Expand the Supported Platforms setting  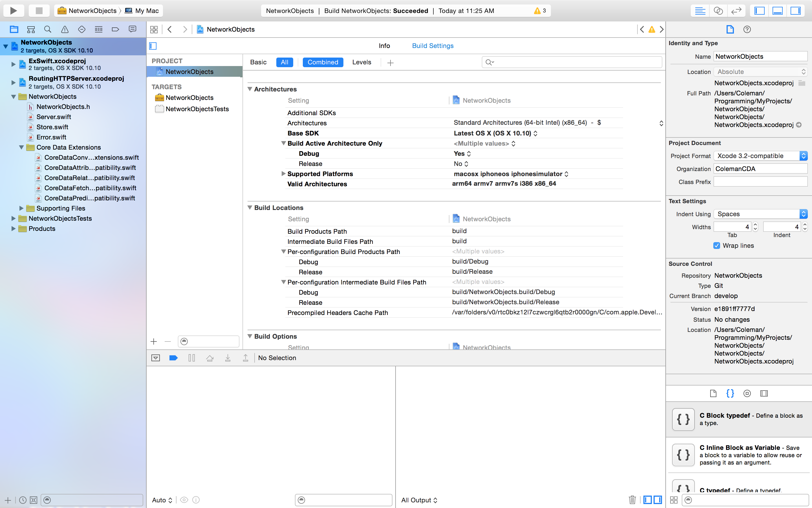[x=283, y=174]
